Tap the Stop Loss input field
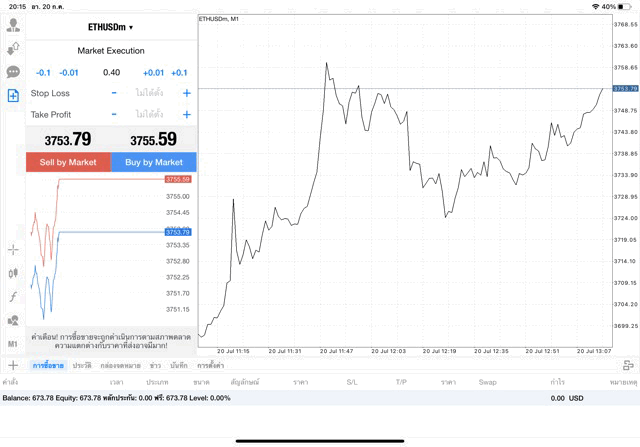 coord(150,93)
